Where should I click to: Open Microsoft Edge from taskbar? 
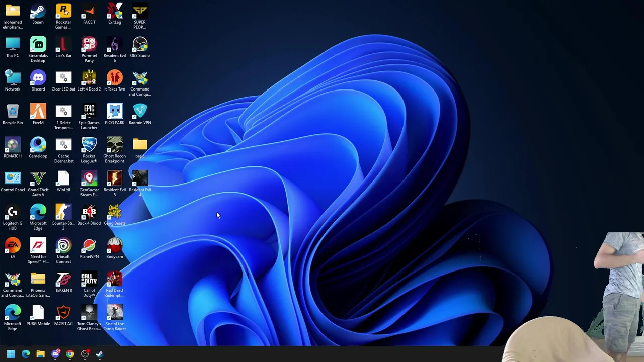26,354
